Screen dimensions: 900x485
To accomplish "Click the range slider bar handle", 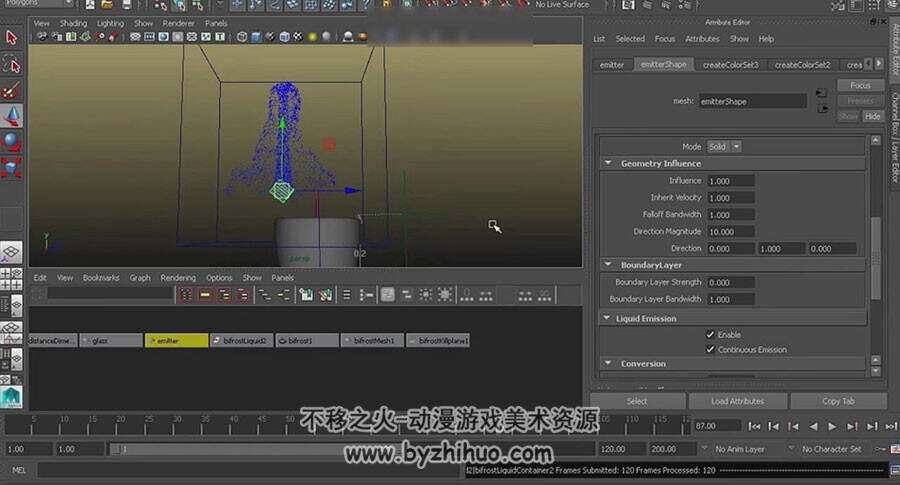I will 118,449.
